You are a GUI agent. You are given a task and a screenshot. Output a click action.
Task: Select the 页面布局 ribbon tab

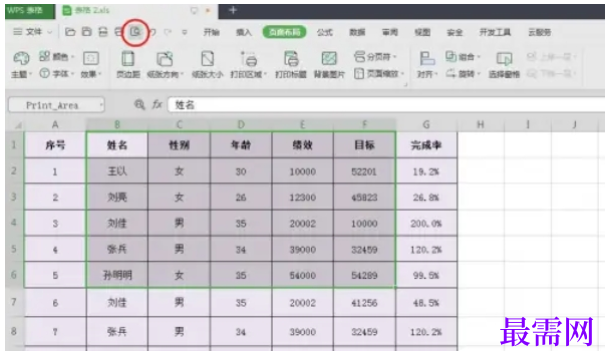[285, 32]
